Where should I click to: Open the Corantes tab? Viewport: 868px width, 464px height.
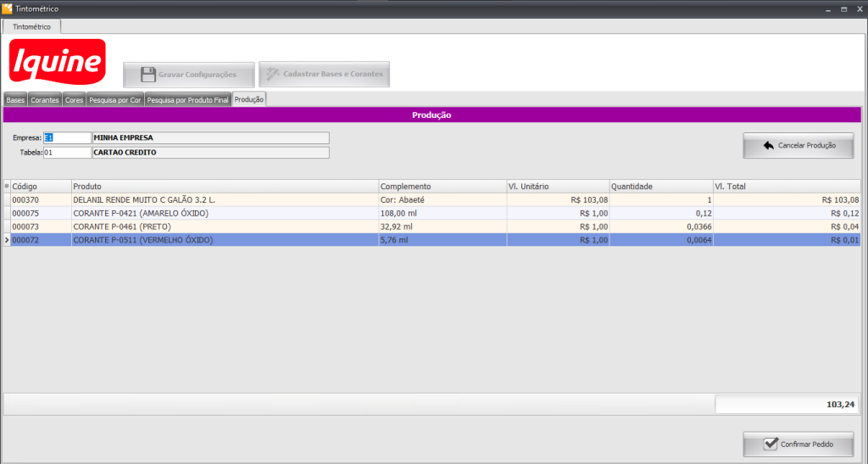pyautogui.click(x=45, y=99)
